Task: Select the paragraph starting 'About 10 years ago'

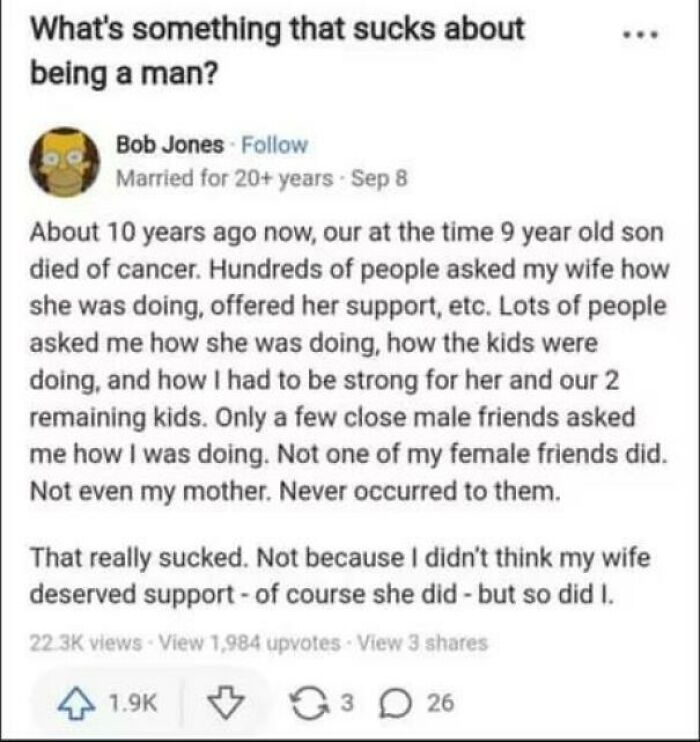Action: click(x=349, y=362)
